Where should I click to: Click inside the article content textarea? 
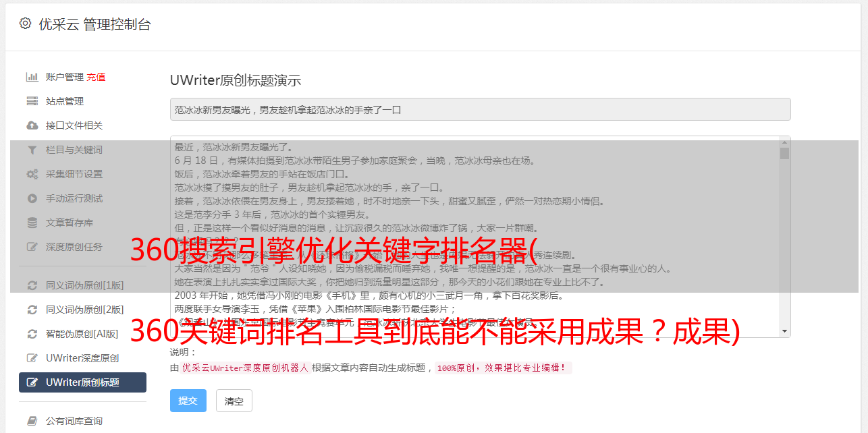474,237
